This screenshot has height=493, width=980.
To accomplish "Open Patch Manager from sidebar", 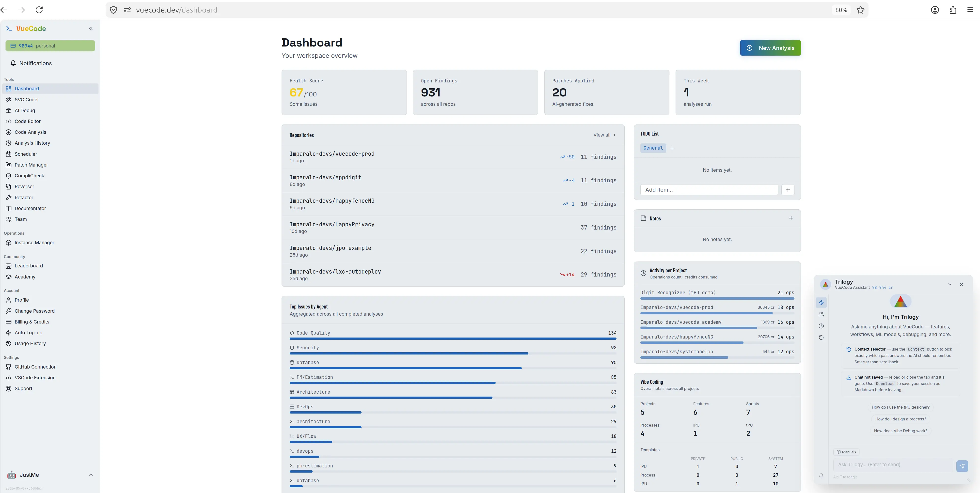I will (50, 165).
